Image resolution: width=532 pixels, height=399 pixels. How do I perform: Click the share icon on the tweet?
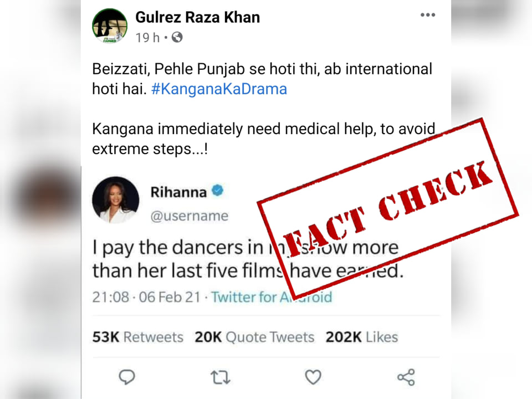pos(406,377)
